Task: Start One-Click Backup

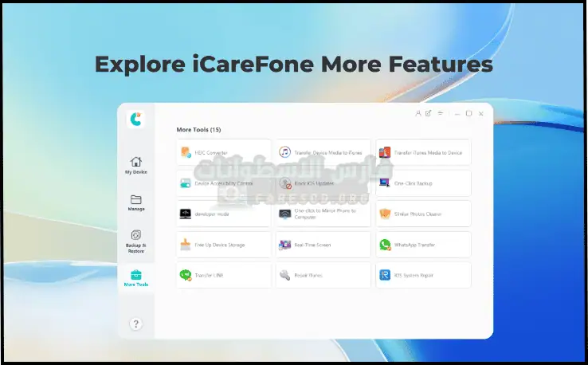Action: pyautogui.click(x=423, y=182)
